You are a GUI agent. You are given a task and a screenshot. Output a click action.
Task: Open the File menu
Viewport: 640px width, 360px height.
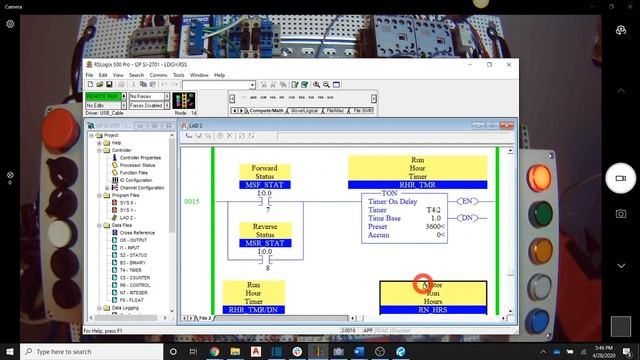(89, 75)
